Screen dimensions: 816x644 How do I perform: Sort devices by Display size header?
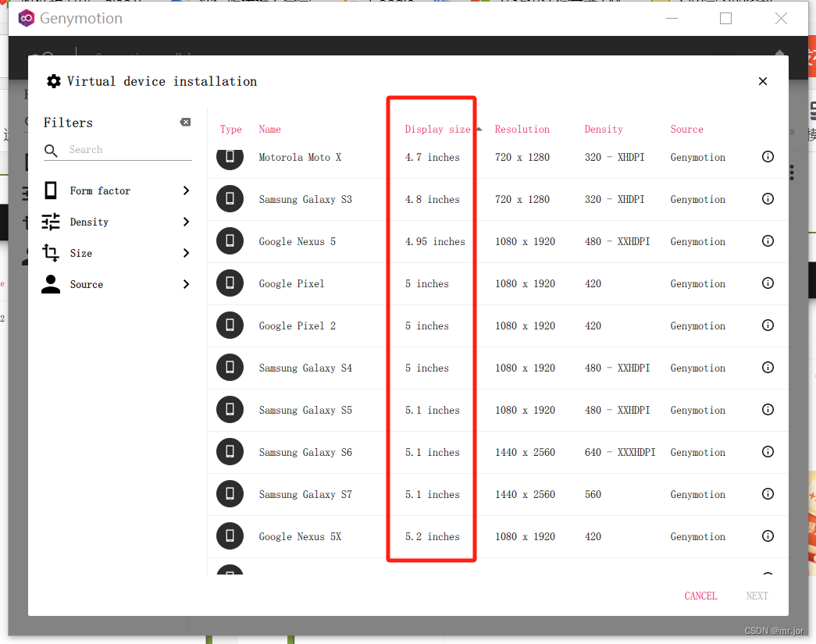pos(437,129)
